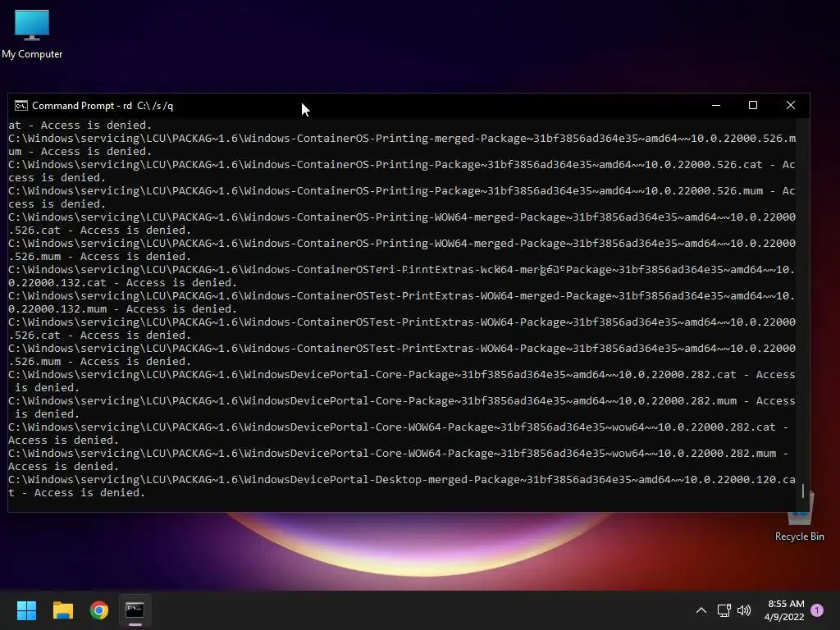Screen dimensions: 840x630
Task: Click the WindowsDevicePortal-Core-Package amd64 282.mum line
Action: (x=402, y=400)
